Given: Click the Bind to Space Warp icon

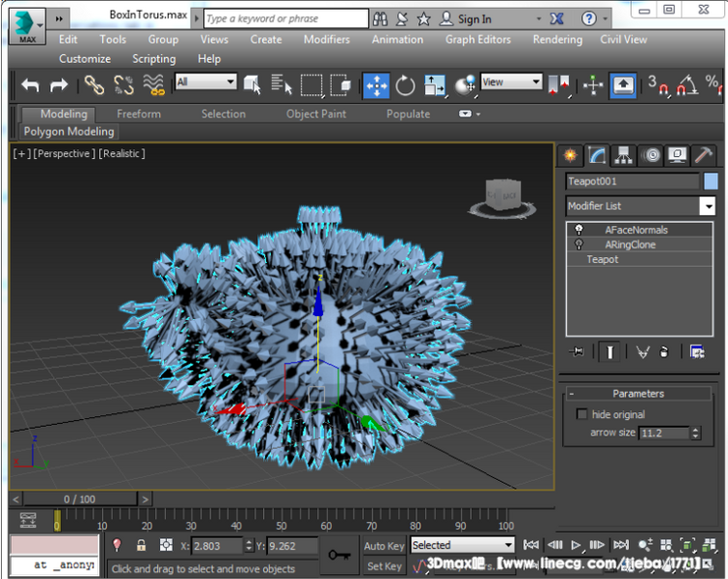Looking at the screenshot, I should (153, 85).
